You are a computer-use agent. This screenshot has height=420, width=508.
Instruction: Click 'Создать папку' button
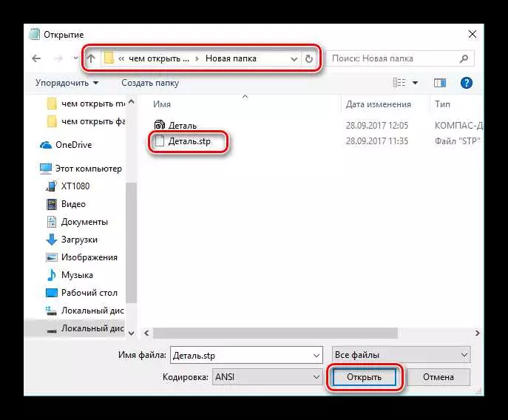(x=150, y=83)
